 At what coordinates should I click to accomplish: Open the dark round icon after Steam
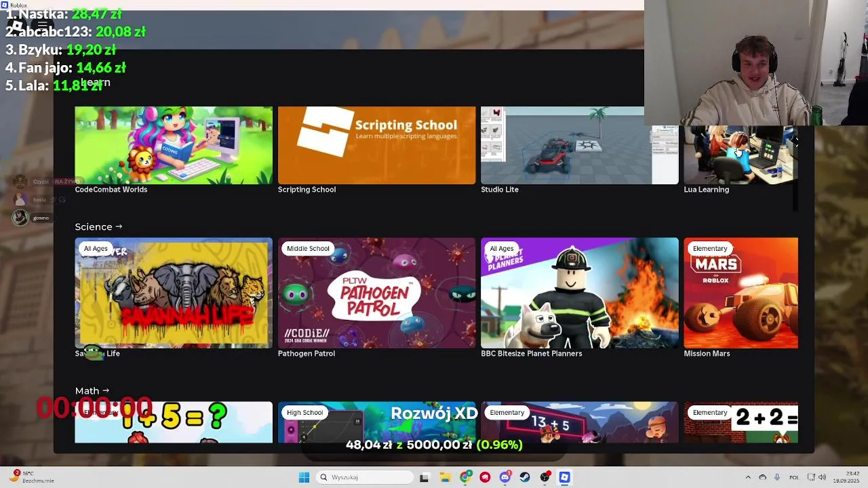(545, 477)
